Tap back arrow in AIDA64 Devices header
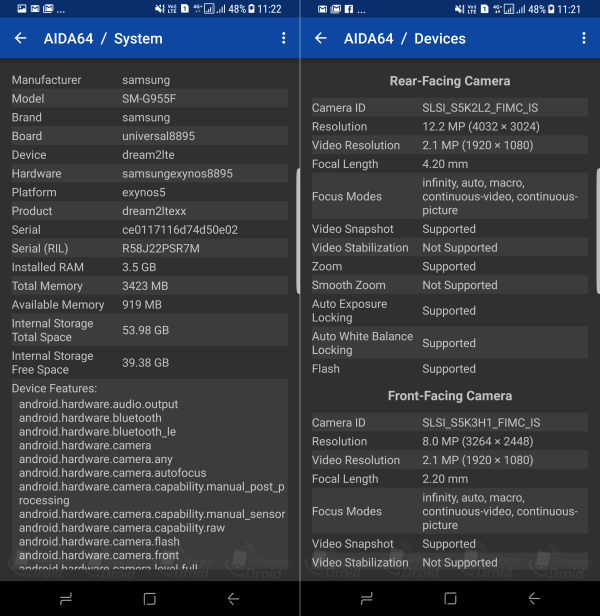This screenshot has height=616, width=600. pos(321,39)
